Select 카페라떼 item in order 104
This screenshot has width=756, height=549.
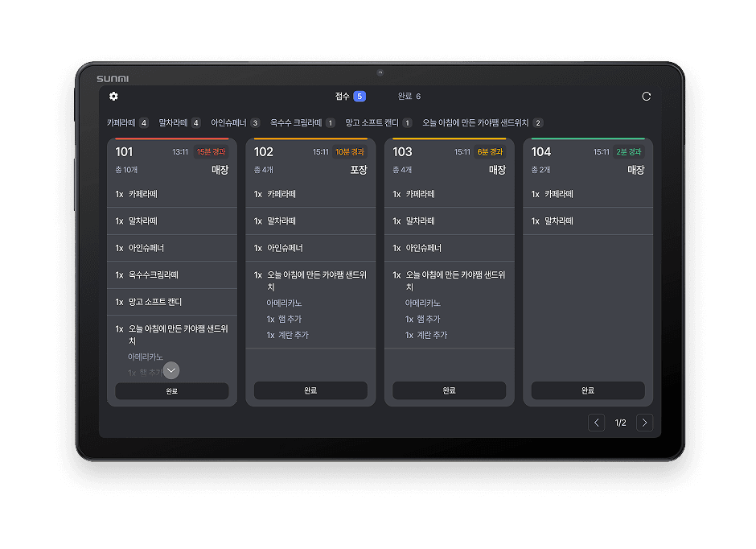(588, 194)
